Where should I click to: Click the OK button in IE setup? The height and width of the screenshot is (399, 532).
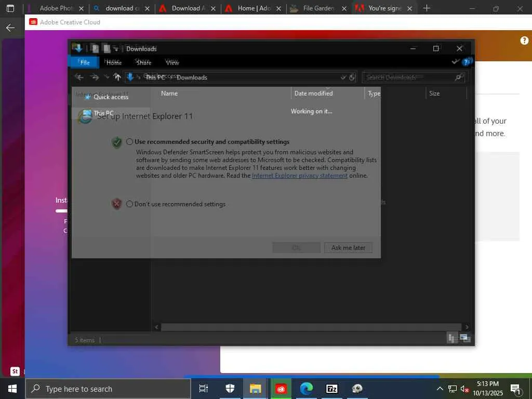(296, 248)
